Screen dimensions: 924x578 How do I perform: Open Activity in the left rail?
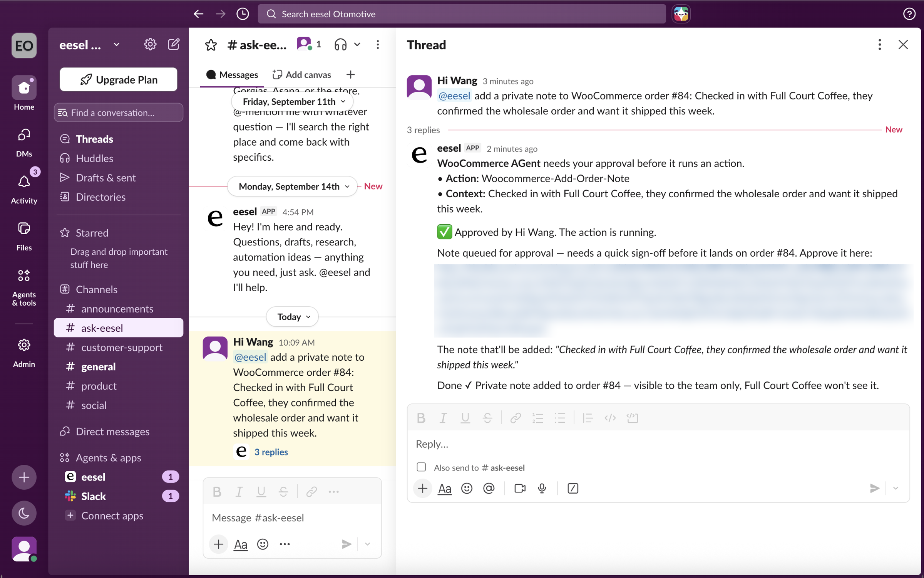coord(24,187)
